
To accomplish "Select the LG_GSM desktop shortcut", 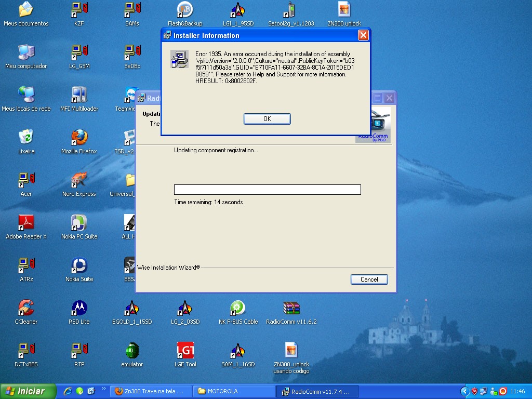I will point(79,56).
